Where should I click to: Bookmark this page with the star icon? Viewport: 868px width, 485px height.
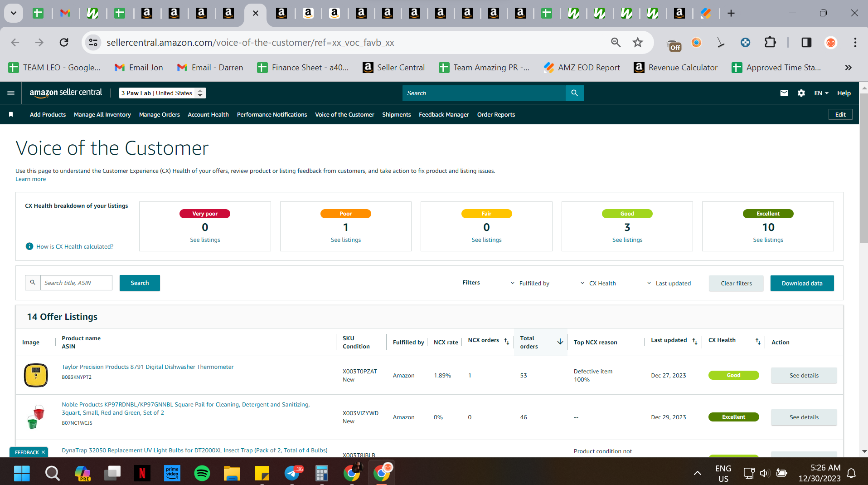coord(638,43)
